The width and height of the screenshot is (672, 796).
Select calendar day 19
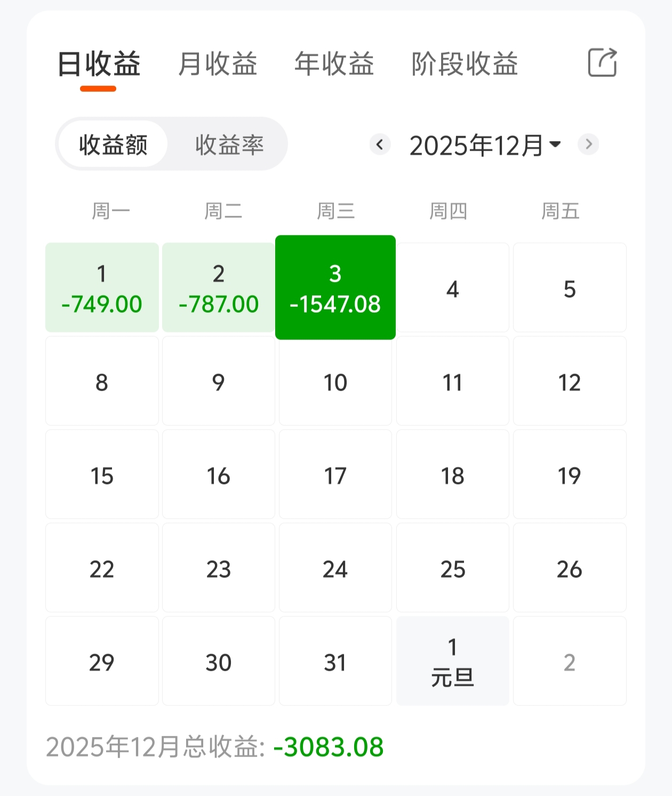tap(570, 474)
